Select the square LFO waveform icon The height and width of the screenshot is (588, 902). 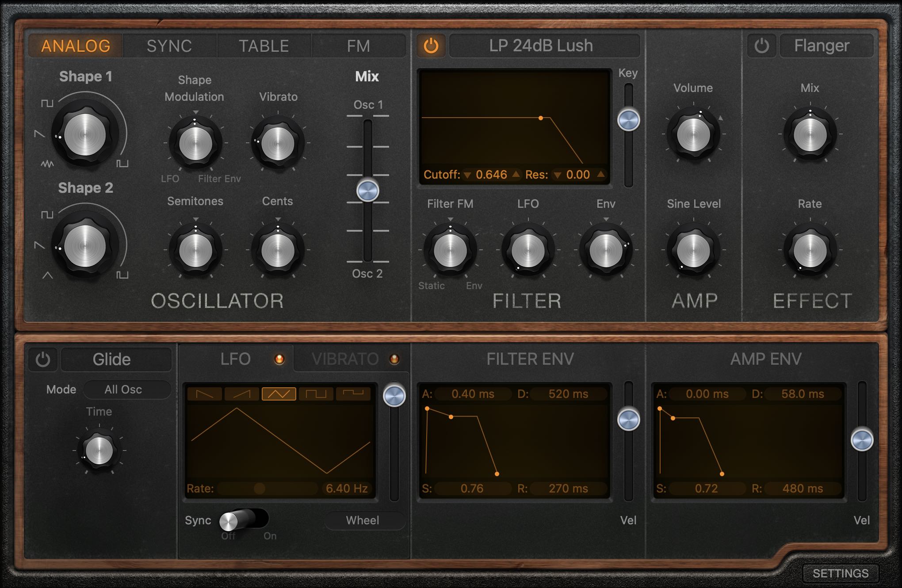click(x=316, y=393)
